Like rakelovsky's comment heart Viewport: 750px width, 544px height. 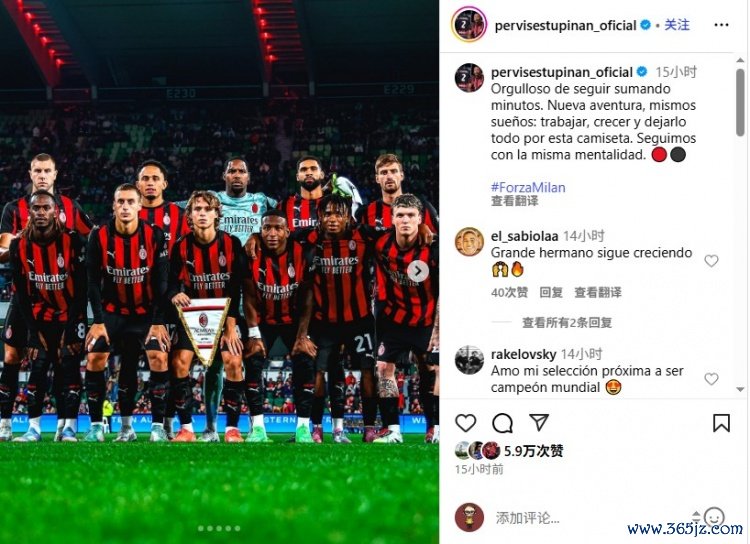(x=711, y=379)
